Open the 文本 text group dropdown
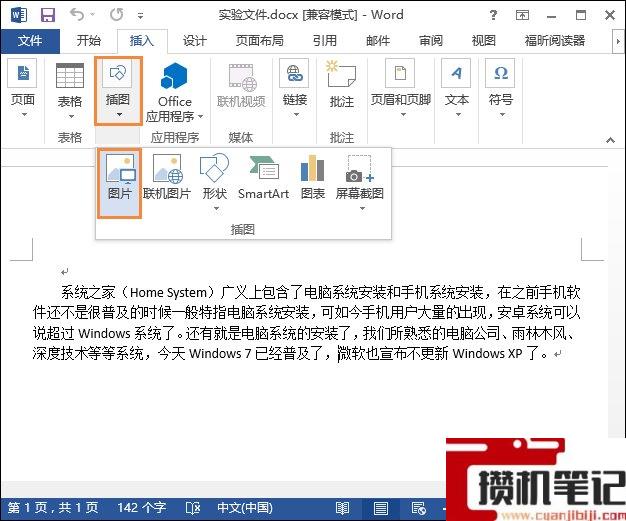The height and width of the screenshot is (521, 626). pos(456,89)
